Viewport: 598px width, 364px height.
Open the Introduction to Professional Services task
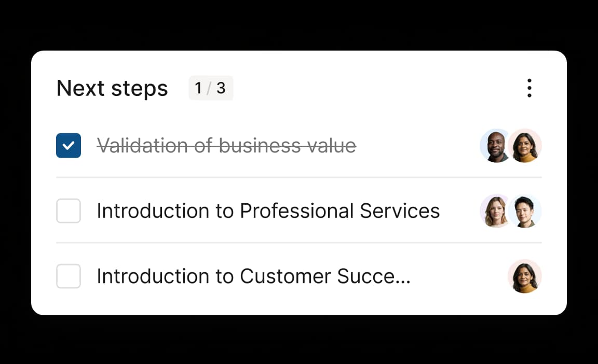[x=268, y=211]
